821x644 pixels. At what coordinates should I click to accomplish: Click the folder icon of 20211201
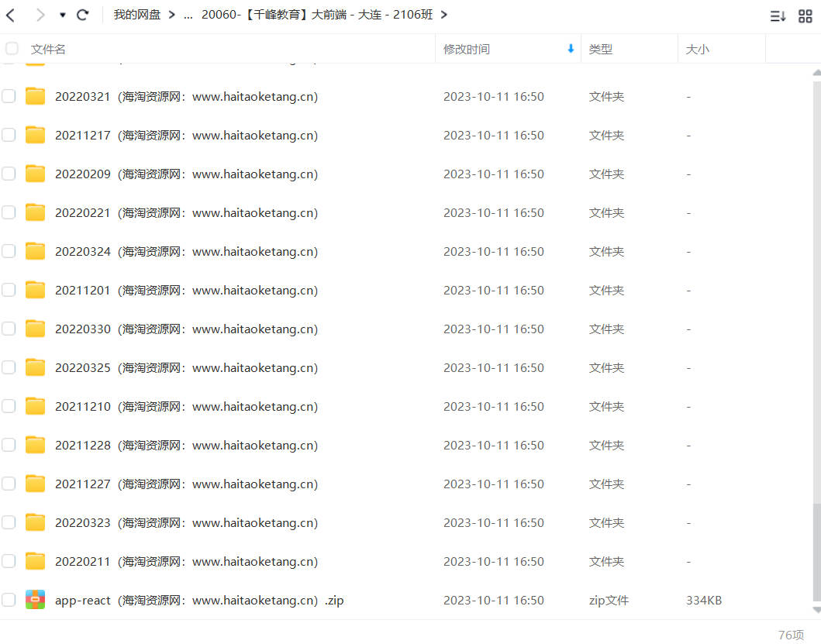coord(35,290)
